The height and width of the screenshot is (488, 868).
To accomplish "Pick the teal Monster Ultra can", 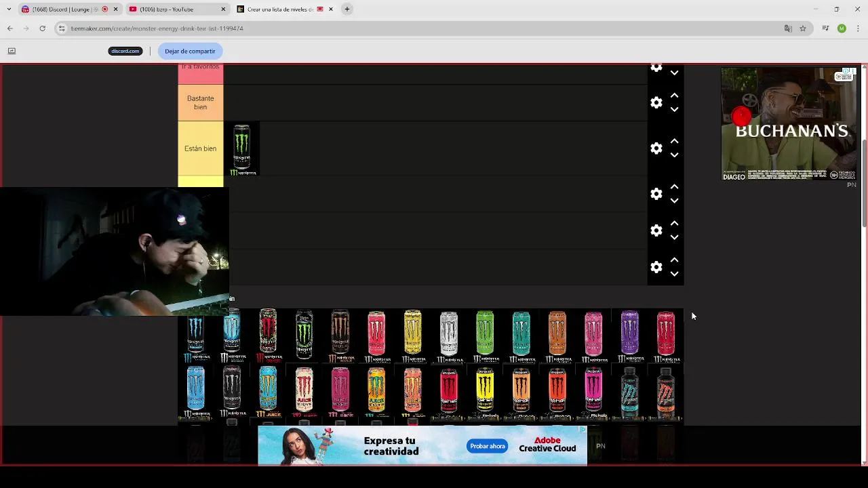I will (521, 336).
